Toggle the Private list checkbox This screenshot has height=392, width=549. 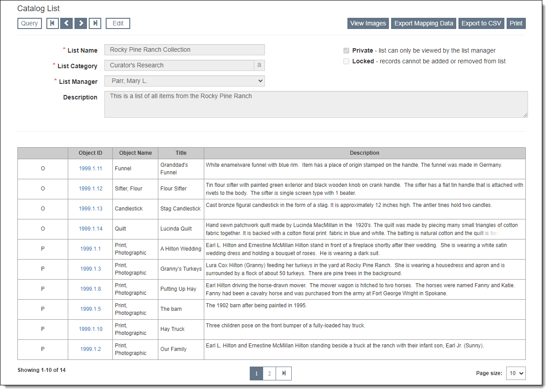click(x=346, y=51)
